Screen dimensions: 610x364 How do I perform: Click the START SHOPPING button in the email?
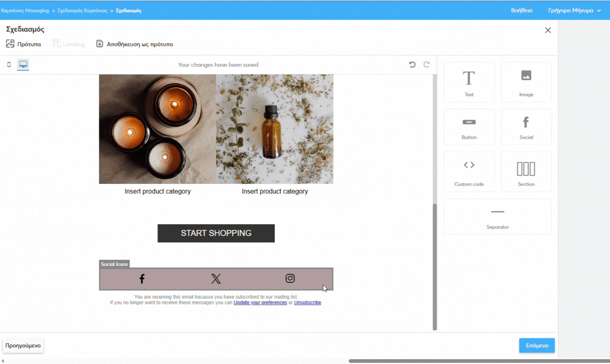pyautogui.click(x=216, y=233)
